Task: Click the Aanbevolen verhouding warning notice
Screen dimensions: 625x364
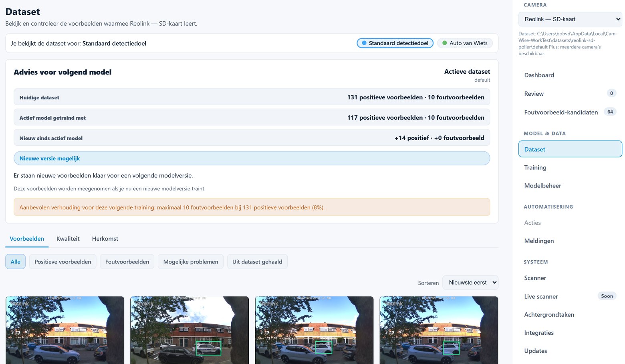Action: point(252,207)
